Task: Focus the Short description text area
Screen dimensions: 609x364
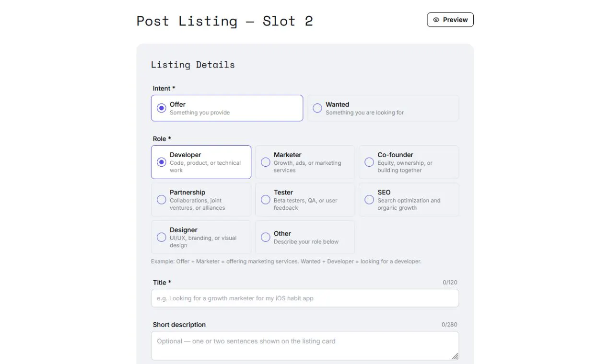Action: click(305, 346)
